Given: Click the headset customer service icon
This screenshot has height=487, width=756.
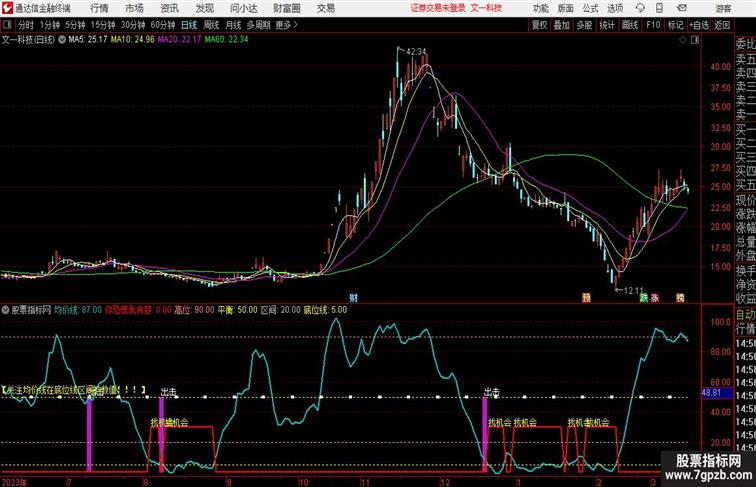Looking at the screenshot, I should click(640, 8).
